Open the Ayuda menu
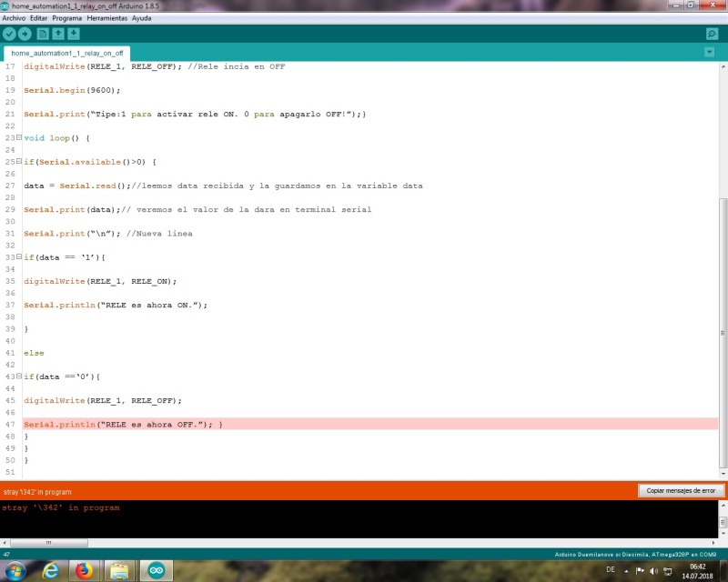This screenshot has height=582, width=728. tap(141, 18)
